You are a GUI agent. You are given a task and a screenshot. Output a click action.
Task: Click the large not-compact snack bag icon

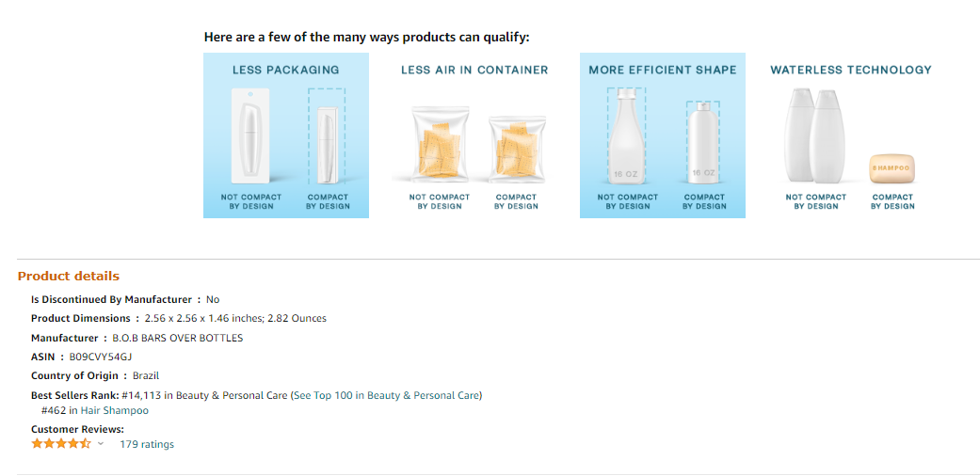click(439, 146)
